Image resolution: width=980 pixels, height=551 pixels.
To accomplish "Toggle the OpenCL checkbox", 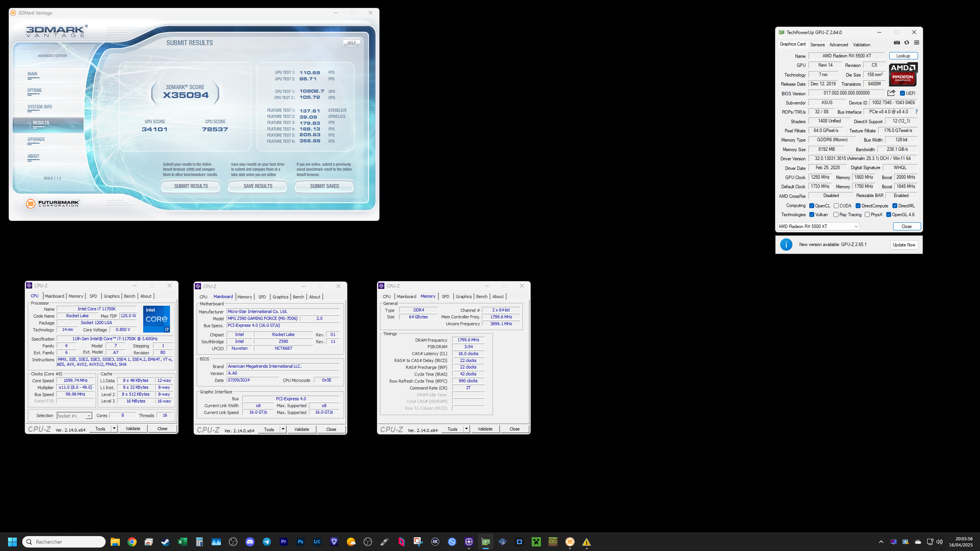I will tap(812, 206).
